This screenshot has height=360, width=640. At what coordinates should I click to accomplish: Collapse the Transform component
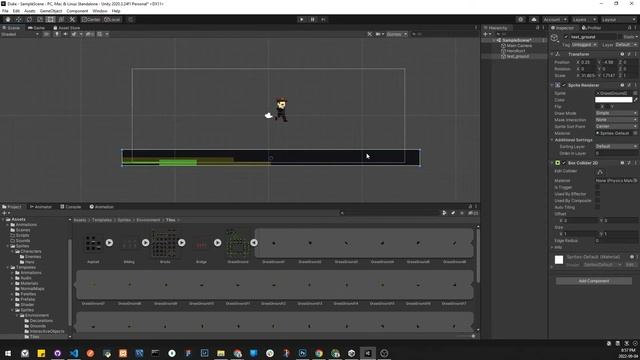click(x=552, y=54)
